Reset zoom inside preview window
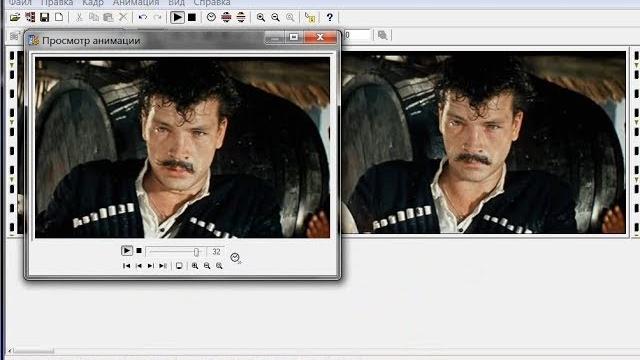Image resolution: width=640 pixels, height=360 pixels. [219, 266]
